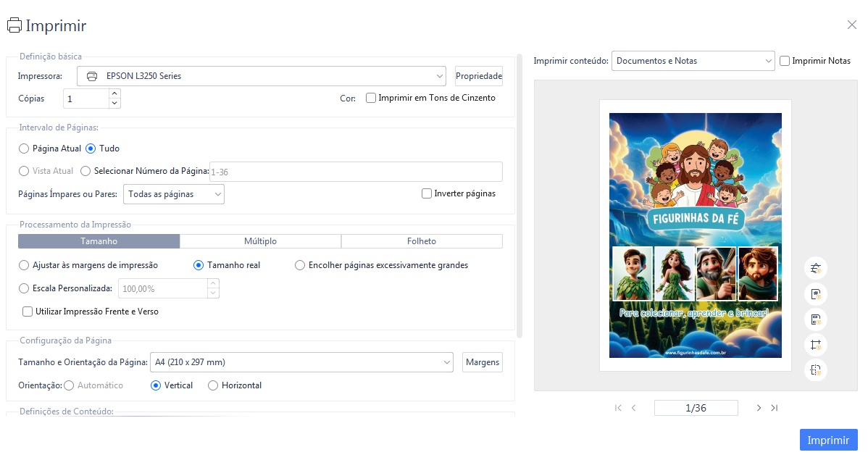Viewport: 868px width, 468px height.
Task: Select the Horizontal orientation radio button
Action: coord(213,385)
